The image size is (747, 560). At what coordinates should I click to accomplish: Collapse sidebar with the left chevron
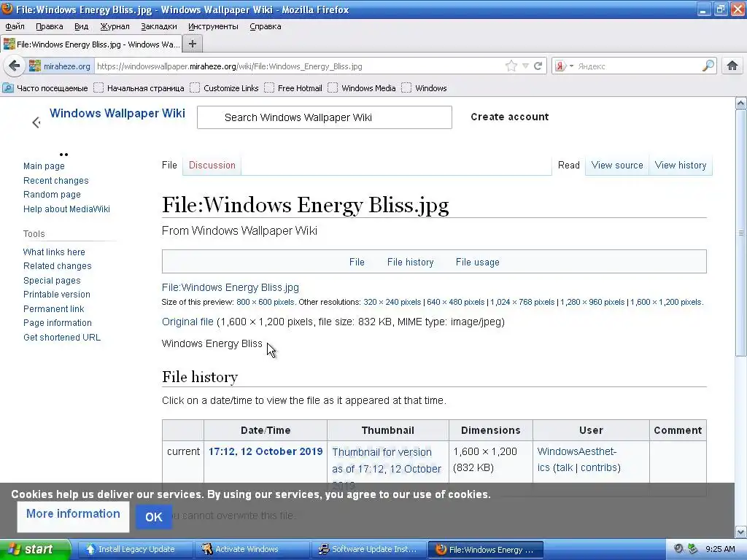[36, 122]
